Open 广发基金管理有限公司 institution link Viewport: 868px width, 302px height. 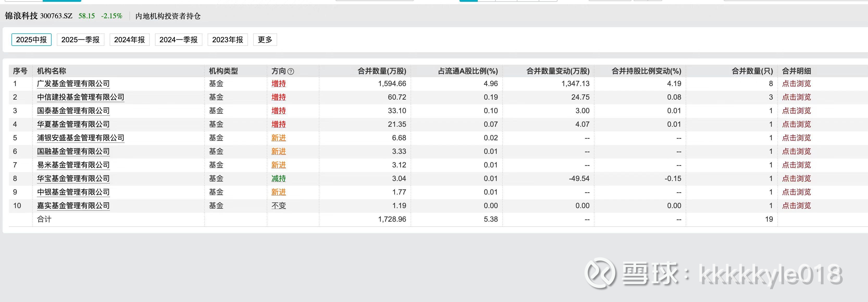click(x=73, y=84)
